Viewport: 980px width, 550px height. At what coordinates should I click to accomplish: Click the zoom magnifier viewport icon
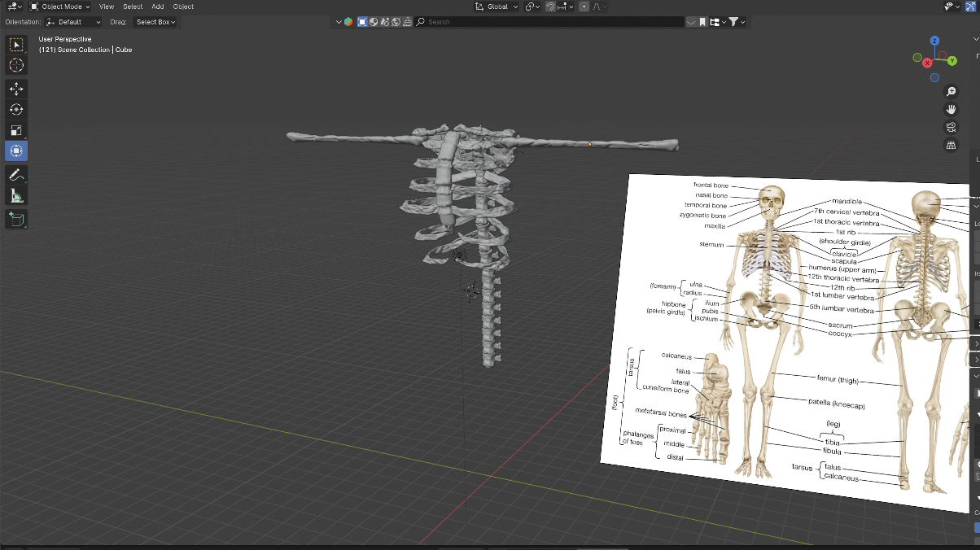click(x=951, y=92)
